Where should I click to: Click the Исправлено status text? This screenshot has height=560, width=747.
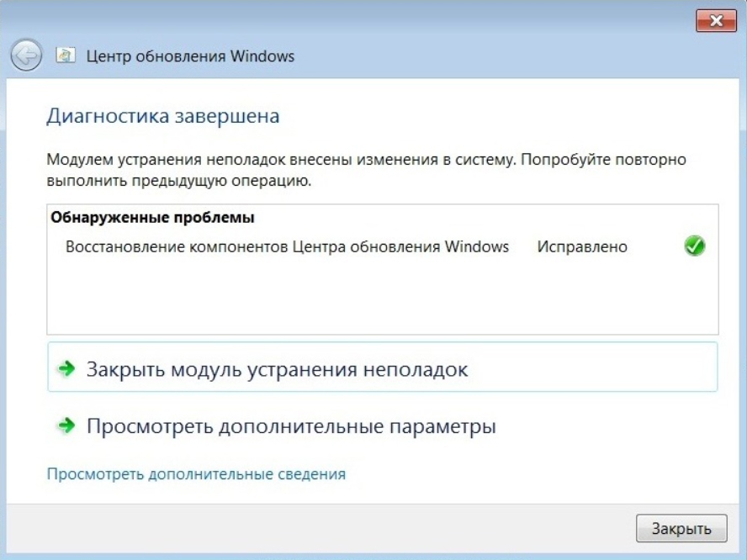[x=582, y=246]
